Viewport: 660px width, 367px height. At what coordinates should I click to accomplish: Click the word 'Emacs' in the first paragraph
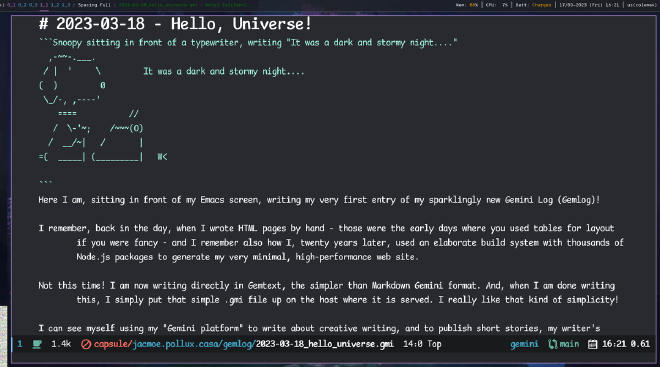(212, 200)
